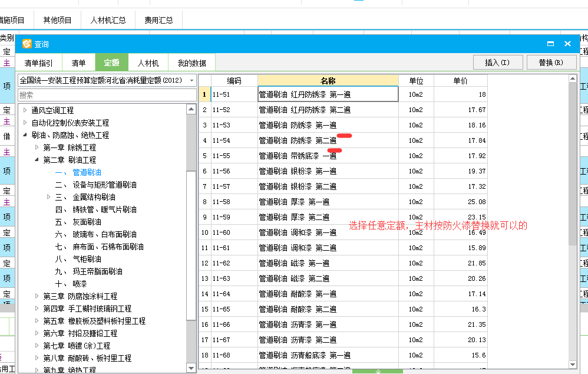Open the 费用汇总 tab in main window
The width and height of the screenshot is (588, 374).
[158, 20]
